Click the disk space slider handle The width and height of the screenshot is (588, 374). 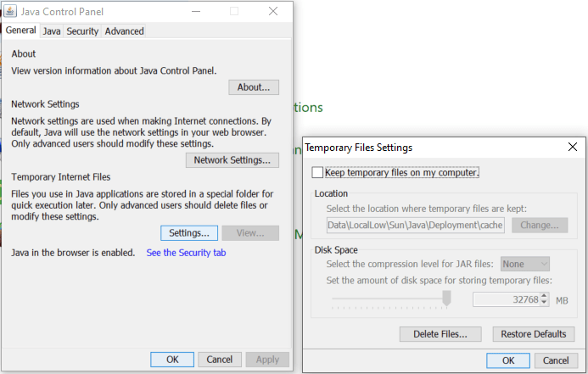[x=446, y=299]
